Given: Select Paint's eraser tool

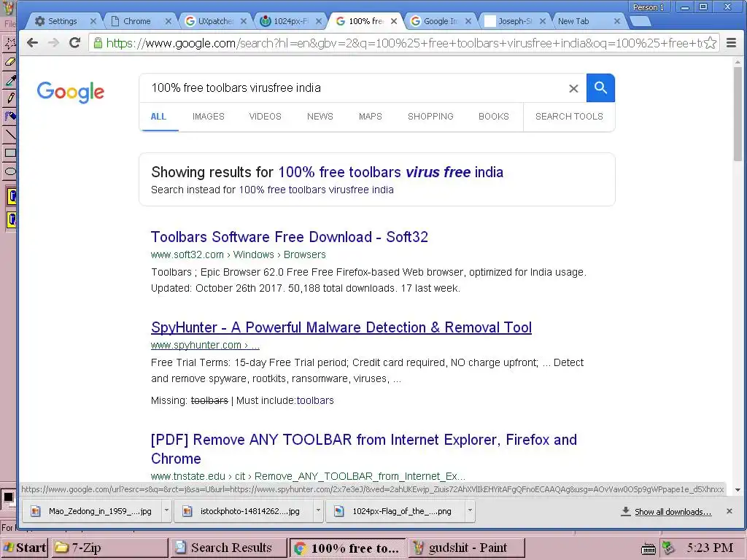Looking at the screenshot, I should click(10, 62).
